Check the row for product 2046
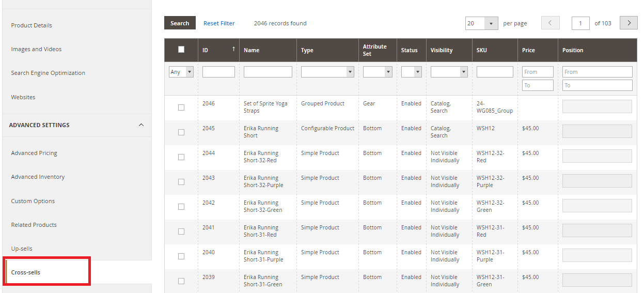Viewport: 644px width, 293px height. (x=181, y=107)
